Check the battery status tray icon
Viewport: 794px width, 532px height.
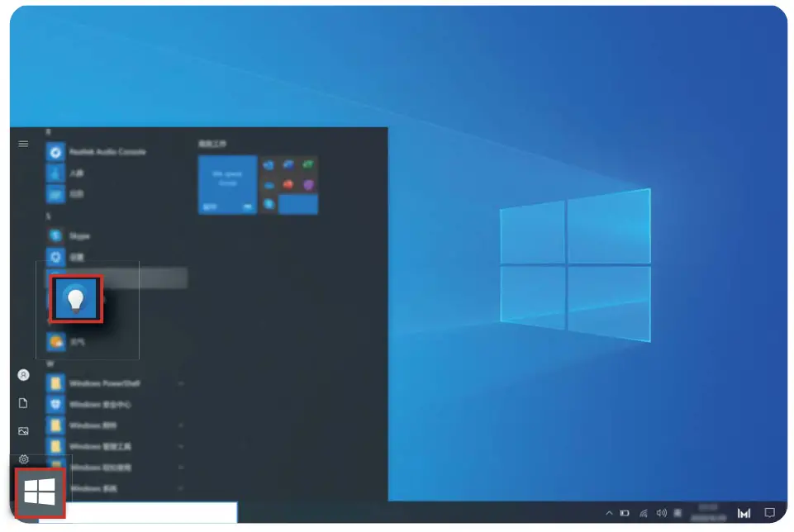(625, 513)
